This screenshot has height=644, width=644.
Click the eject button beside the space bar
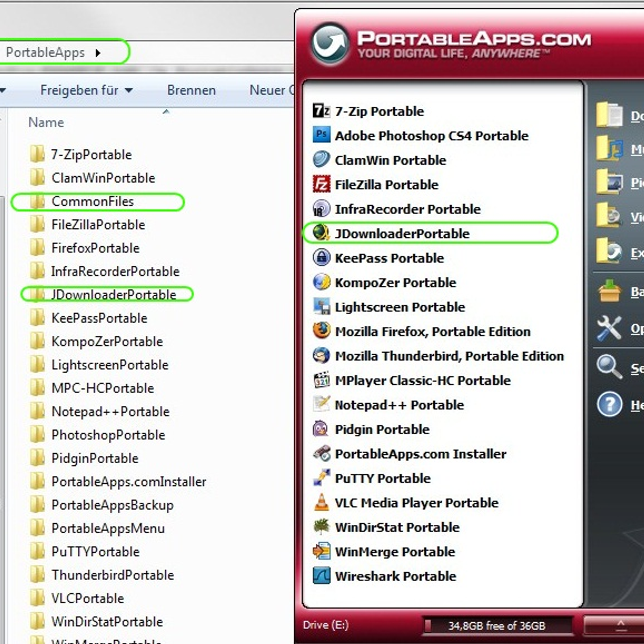pyautogui.click(x=614, y=625)
